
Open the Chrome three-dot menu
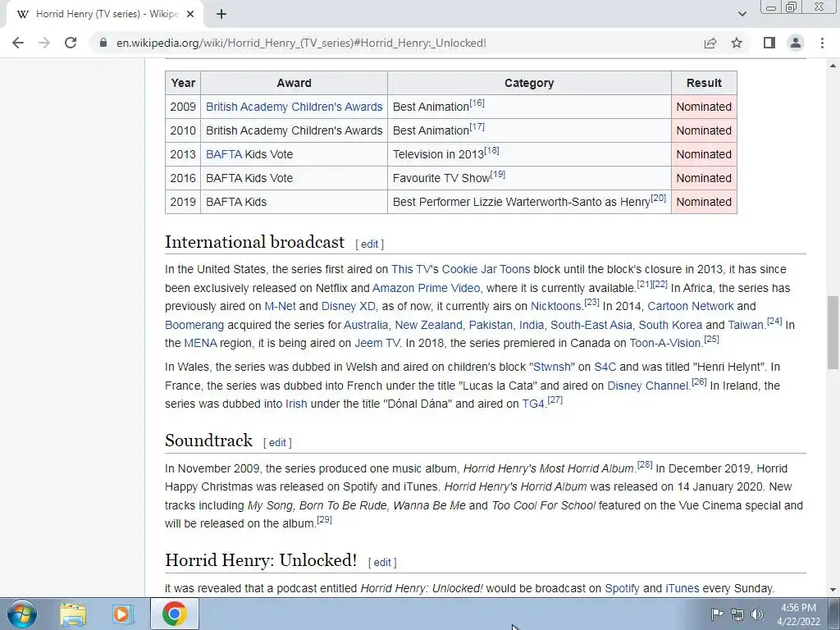click(x=822, y=43)
